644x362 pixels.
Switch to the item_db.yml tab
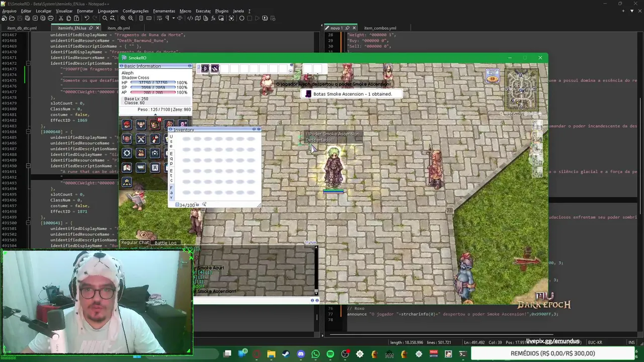coord(119,28)
